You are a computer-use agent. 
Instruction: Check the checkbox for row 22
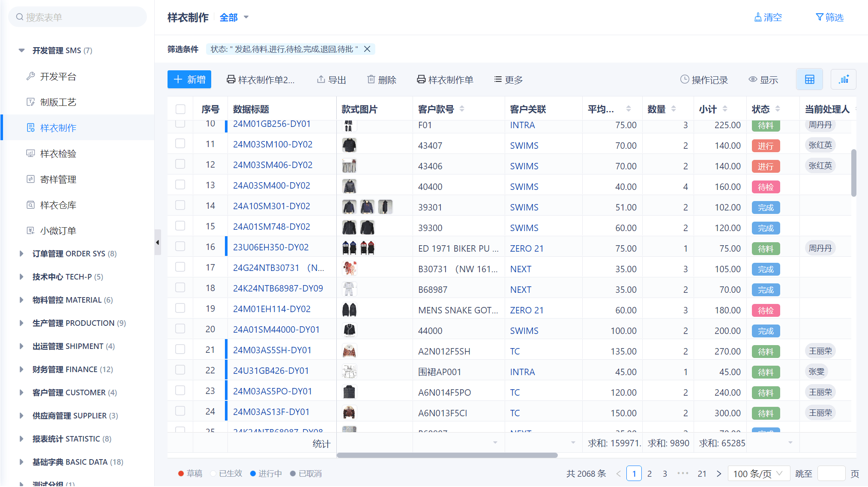click(x=180, y=370)
